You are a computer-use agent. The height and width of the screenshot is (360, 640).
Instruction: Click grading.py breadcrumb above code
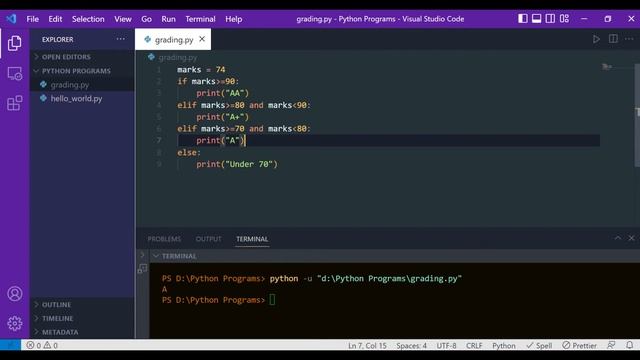pyautogui.click(x=178, y=58)
